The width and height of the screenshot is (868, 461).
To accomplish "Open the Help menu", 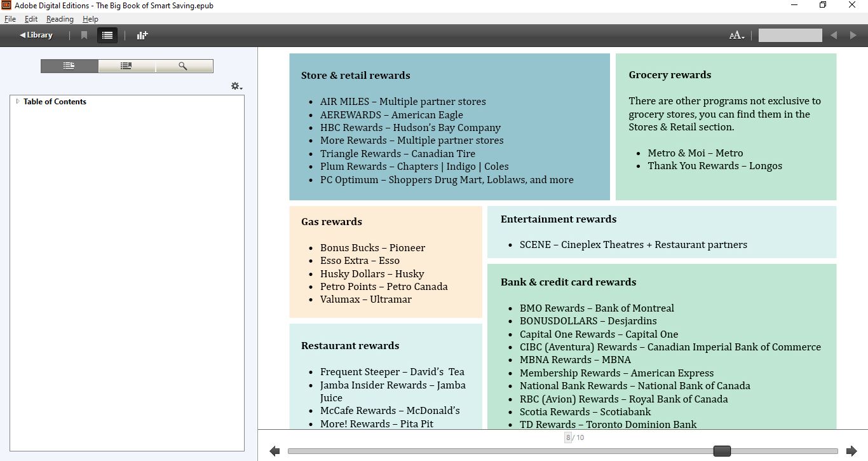I will point(90,19).
